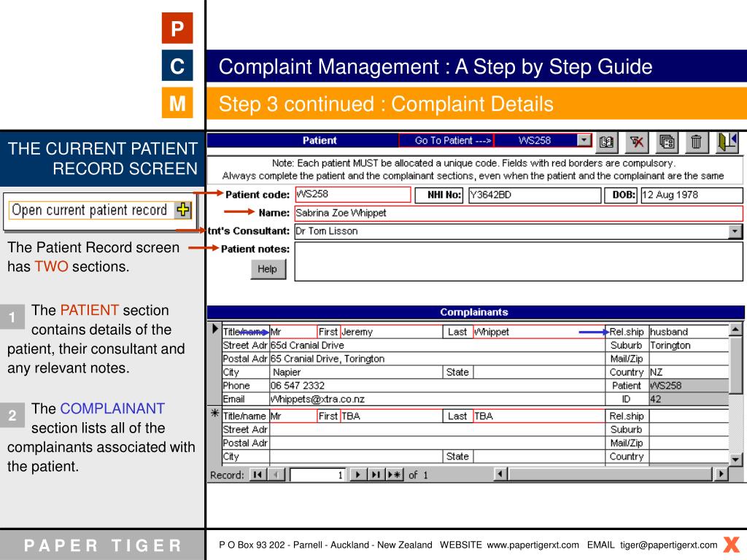This screenshot has width=747, height=560.
Task: Click the horizontal scroll right arrow
Action: tap(721, 474)
